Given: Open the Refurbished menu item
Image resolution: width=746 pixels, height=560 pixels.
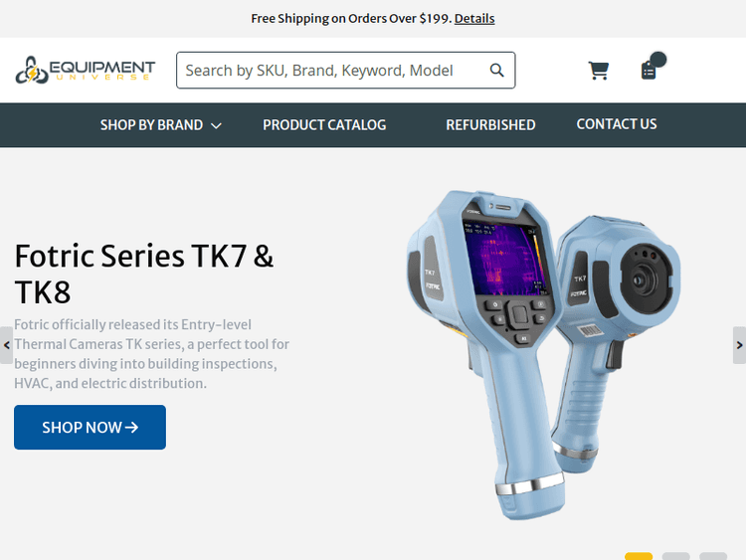Looking at the screenshot, I should click(x=490, y=125).
